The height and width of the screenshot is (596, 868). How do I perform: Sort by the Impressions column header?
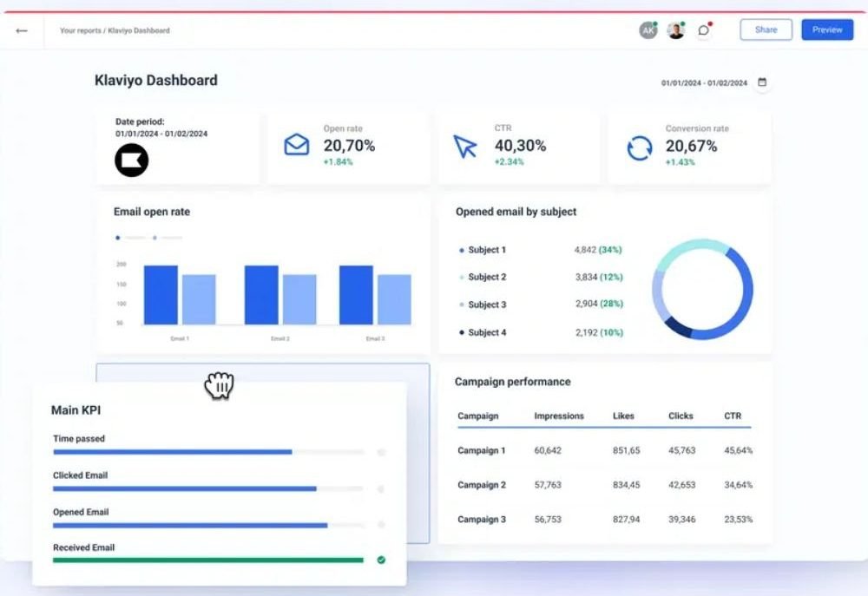pos(558,416)
